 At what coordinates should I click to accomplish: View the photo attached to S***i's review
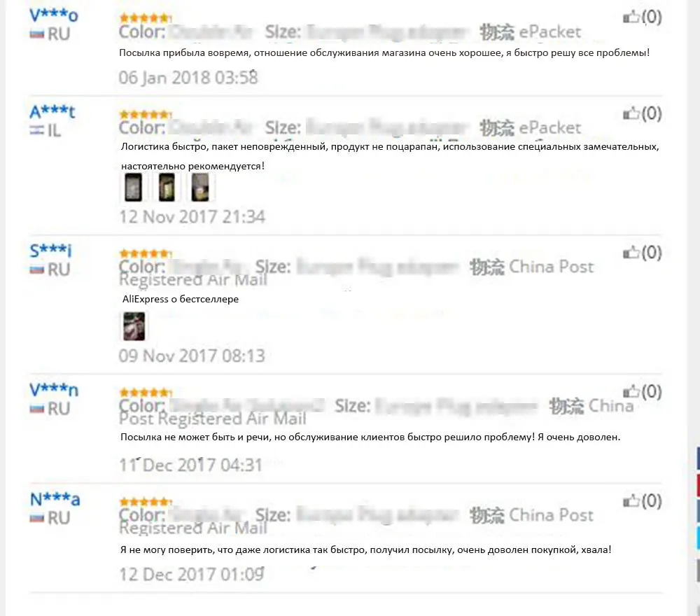[x=134, y=326]
